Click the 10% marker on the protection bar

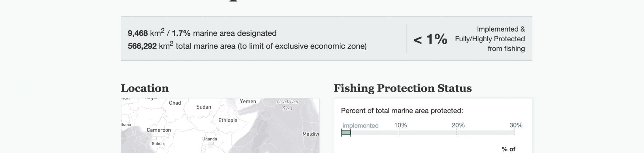pos(400,125)
